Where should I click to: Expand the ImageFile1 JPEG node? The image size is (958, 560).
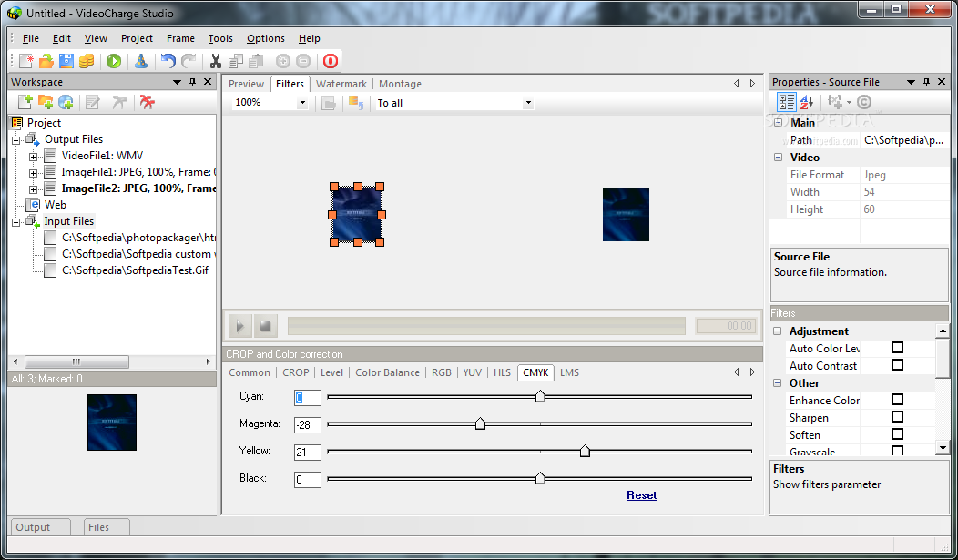33,173
